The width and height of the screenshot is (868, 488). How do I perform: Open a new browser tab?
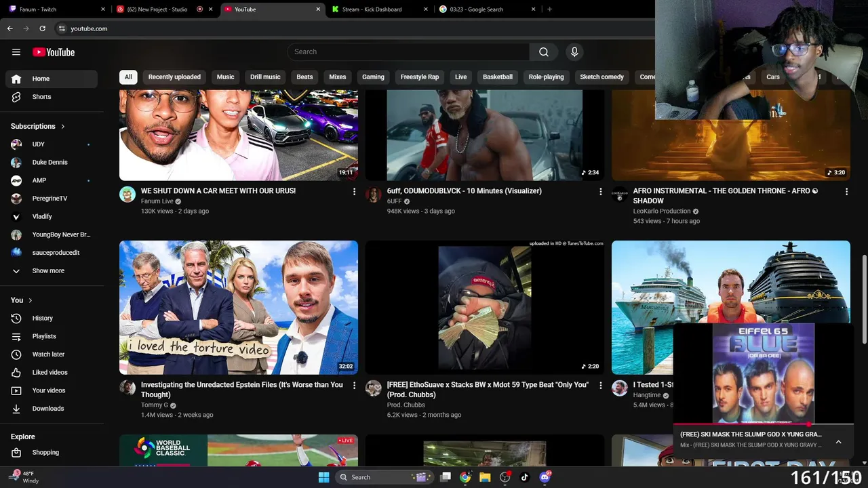(549, 9)
